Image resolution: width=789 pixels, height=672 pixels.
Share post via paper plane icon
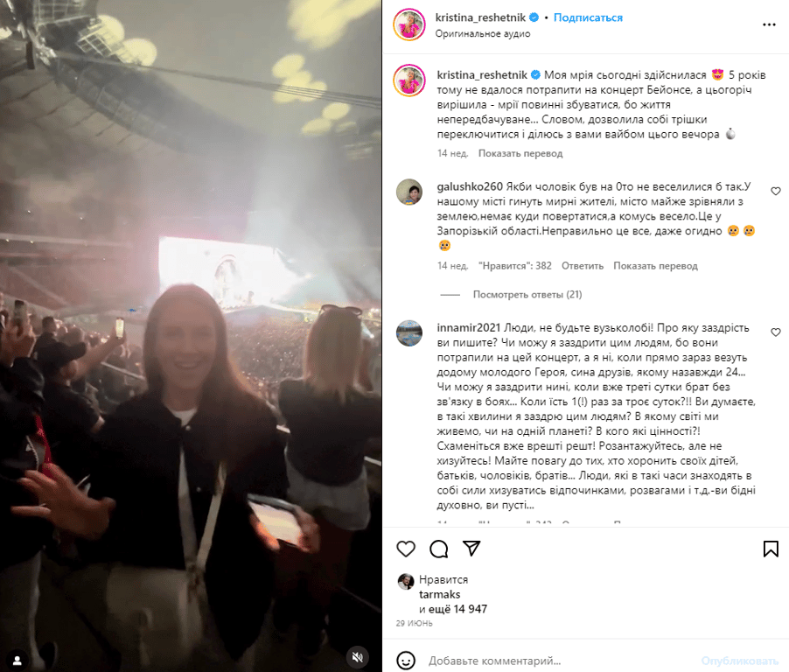471,549
